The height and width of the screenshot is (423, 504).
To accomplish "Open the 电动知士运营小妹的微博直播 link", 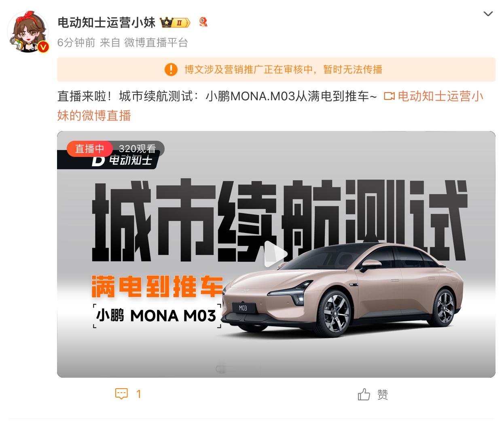I will click(270, 106).
